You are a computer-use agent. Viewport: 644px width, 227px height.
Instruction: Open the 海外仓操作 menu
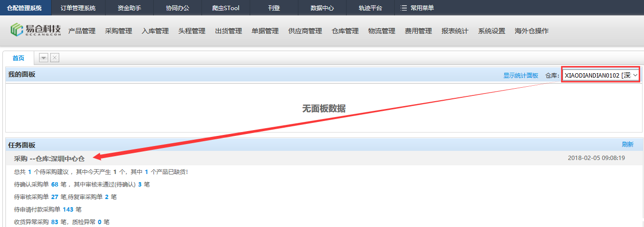pos(532,31)
